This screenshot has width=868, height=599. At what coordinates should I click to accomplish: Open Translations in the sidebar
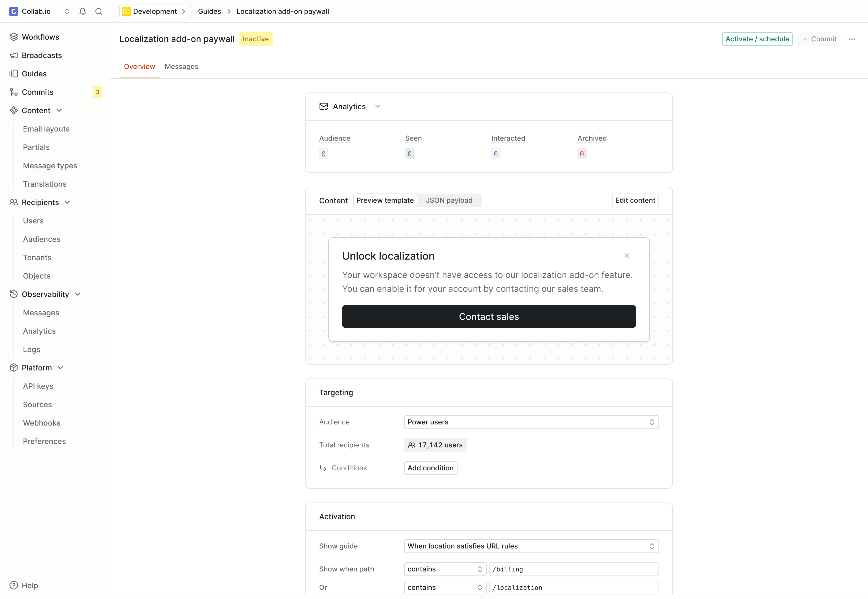pyautogui.click(x=45, y=184)
